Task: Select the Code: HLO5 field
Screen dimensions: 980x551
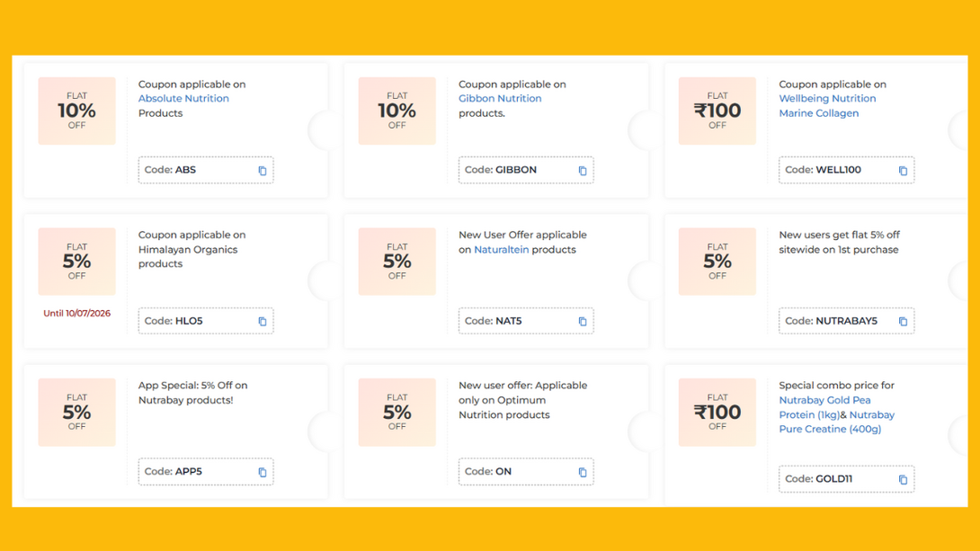Action: tap(206, 321)
